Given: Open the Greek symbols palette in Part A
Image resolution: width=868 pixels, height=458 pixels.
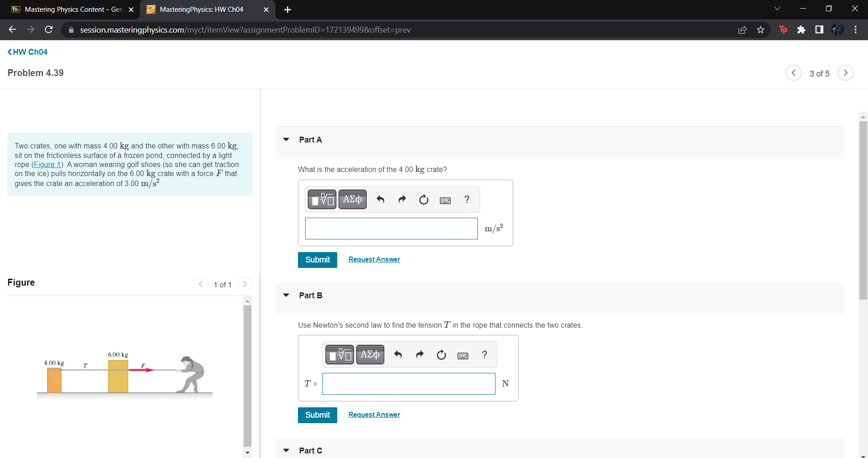Looking at the screenshot, I should pos(353,199).
